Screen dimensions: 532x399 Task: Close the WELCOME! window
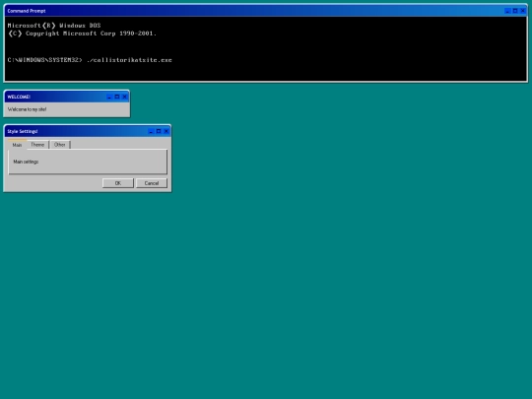coord(124,97)
